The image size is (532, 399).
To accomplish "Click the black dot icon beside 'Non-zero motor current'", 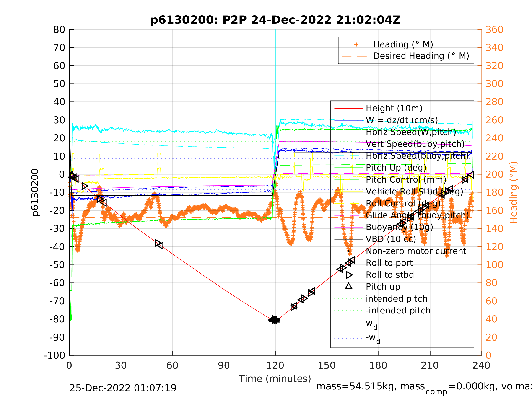I will [x=348, y=251].
